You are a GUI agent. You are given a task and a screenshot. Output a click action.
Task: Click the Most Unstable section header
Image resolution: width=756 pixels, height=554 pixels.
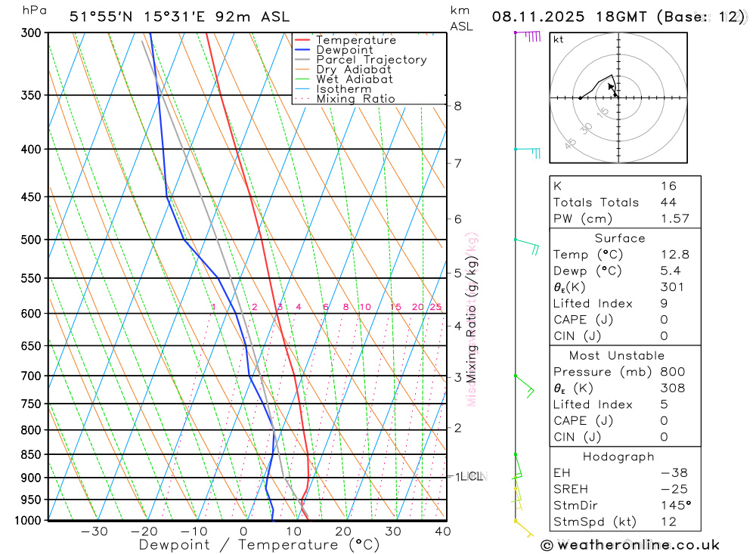pyautogui.click(x=617, y=355)
